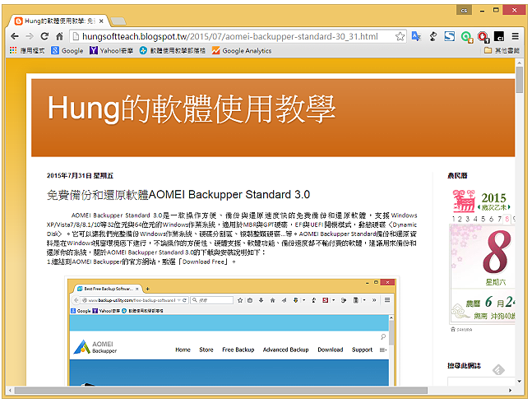Open the browser home page
532x403 pixels.
[x=59, y=36]
